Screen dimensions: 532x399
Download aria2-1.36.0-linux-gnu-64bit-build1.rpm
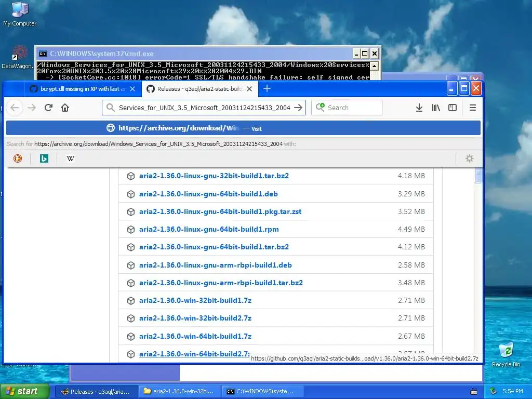tap(209, 229)
